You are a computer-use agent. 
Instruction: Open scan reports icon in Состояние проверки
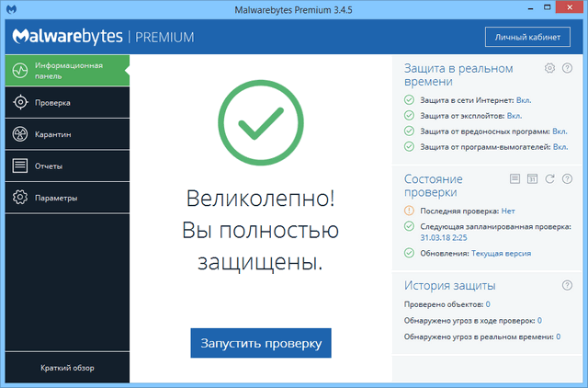point(514,178)
